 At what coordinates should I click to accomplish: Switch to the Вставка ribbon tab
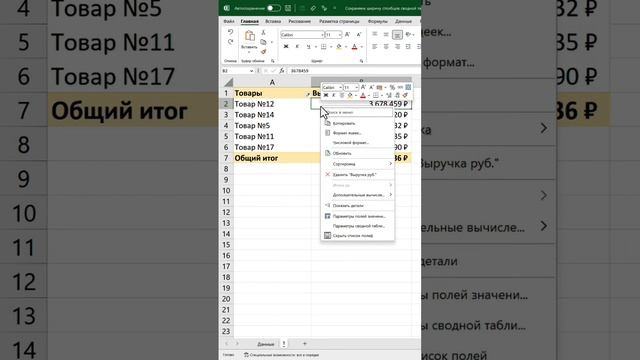273,21
